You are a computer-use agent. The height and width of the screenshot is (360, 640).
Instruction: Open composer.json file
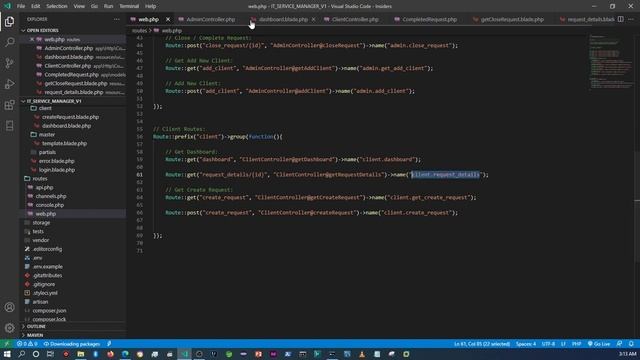pyautogui.click(x=49, y=311)
